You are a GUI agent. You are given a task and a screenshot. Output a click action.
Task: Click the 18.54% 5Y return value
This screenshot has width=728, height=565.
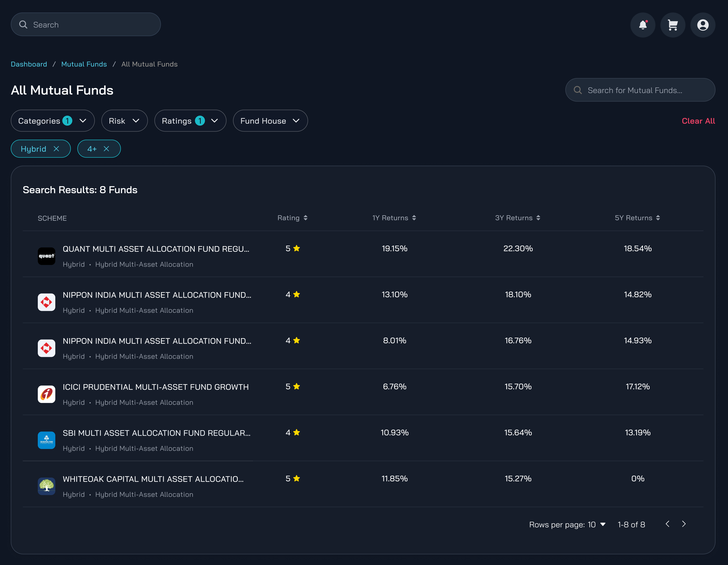637,249
